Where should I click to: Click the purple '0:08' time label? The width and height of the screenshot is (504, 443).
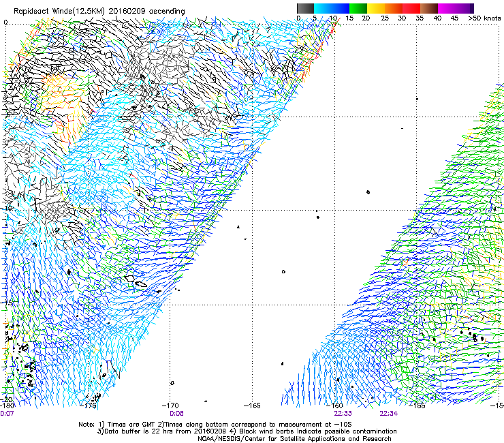[176, 414]
